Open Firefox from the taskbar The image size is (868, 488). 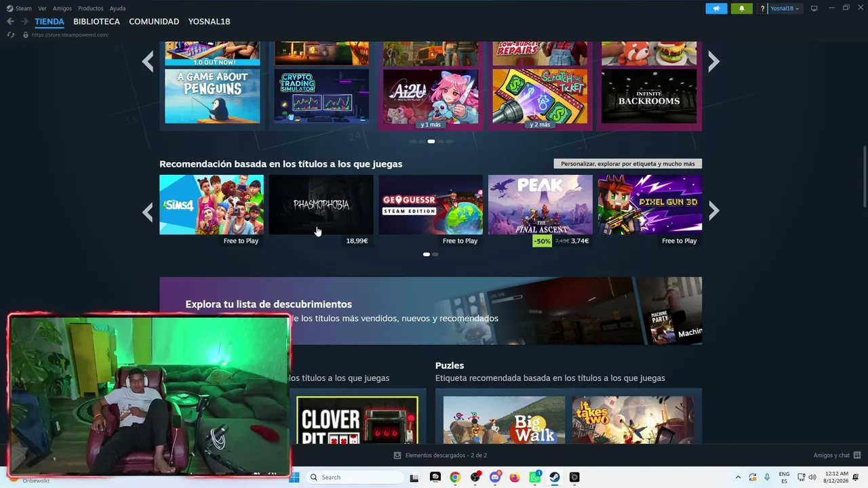pos(515,477)
